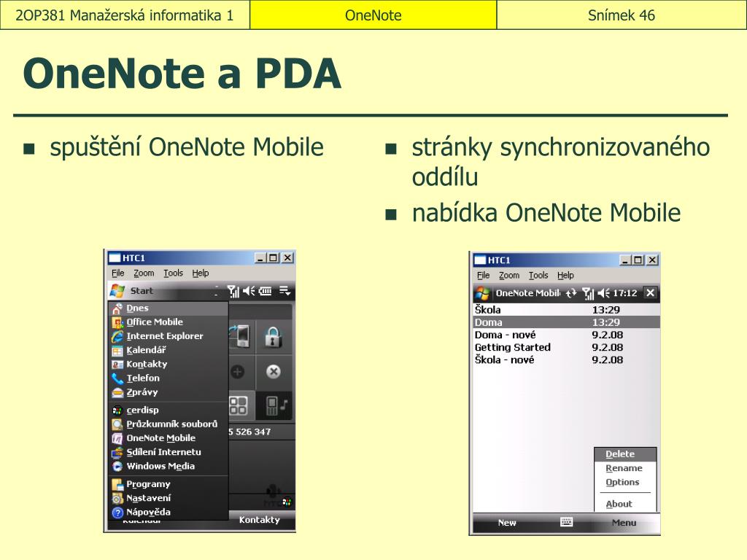
Task: Select the highlighted Doma page
Action: (x=566, y=322)
